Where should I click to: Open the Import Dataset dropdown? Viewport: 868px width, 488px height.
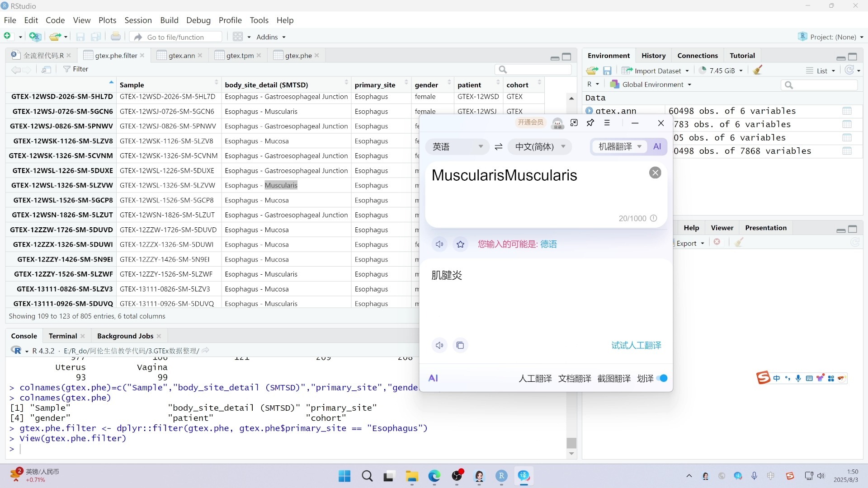click(656, 70)
